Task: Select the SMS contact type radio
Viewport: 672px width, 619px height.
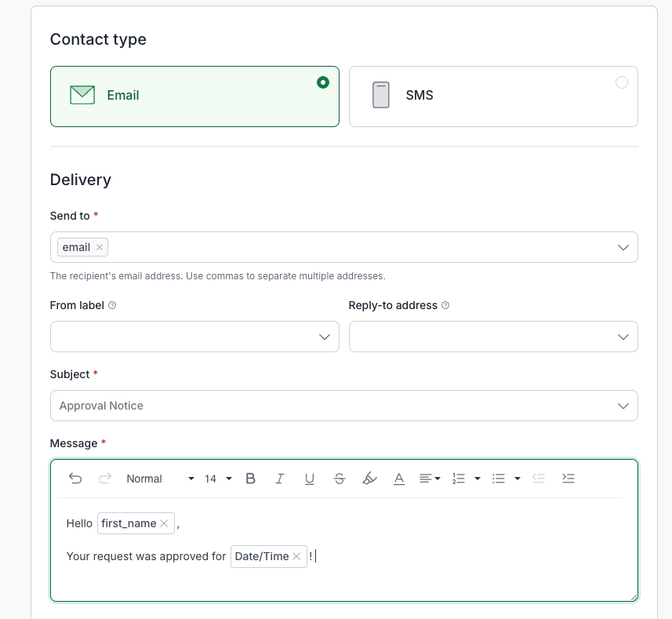Action: coord(622,82)
